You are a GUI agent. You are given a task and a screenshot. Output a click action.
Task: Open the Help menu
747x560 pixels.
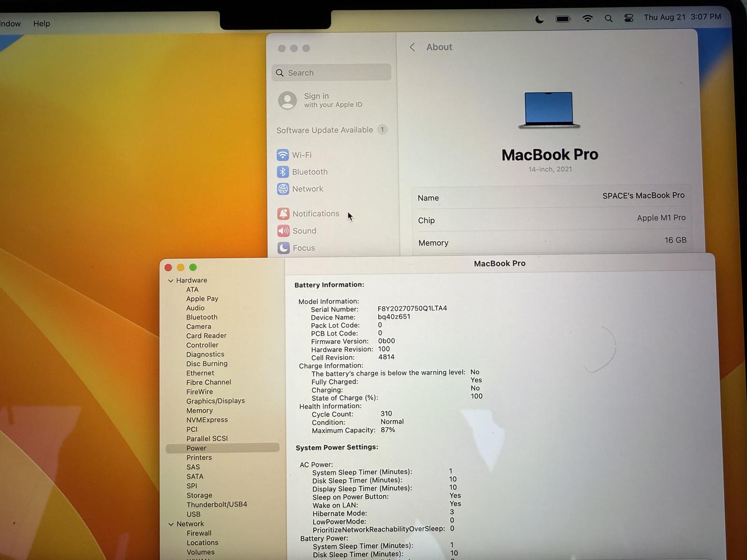coord(41,23)
